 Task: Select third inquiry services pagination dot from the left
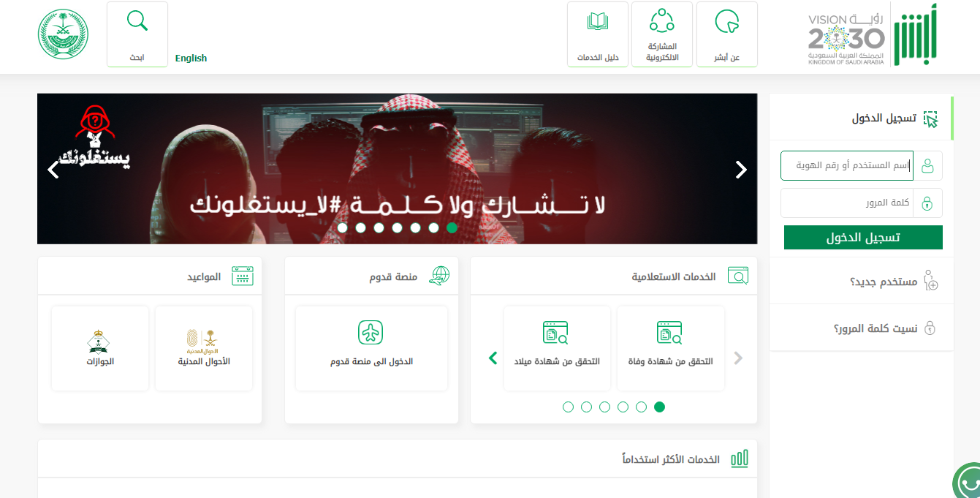605,407
